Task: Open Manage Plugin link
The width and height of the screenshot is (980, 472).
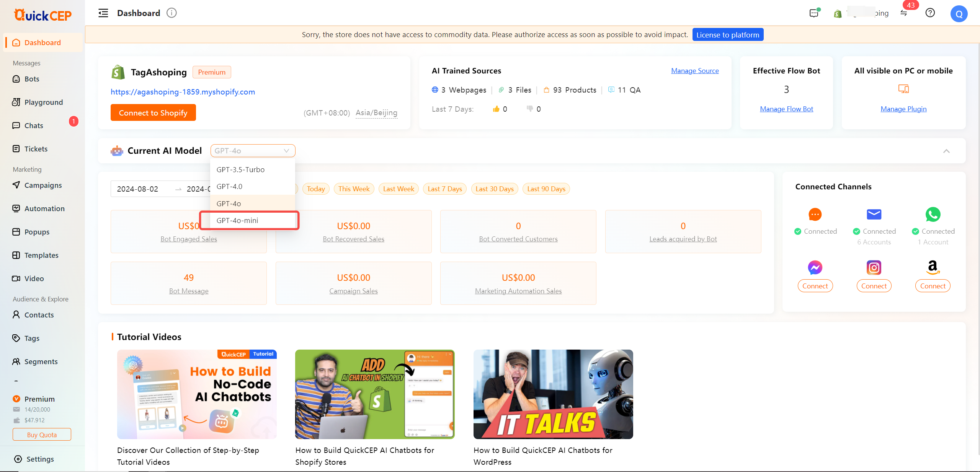Action: [903, 109]
